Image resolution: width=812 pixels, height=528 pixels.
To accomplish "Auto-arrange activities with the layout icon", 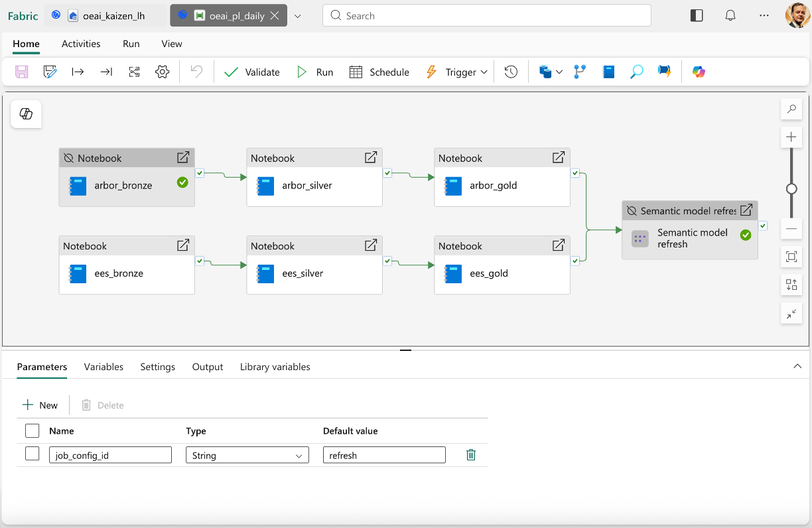I will (791, 285).
